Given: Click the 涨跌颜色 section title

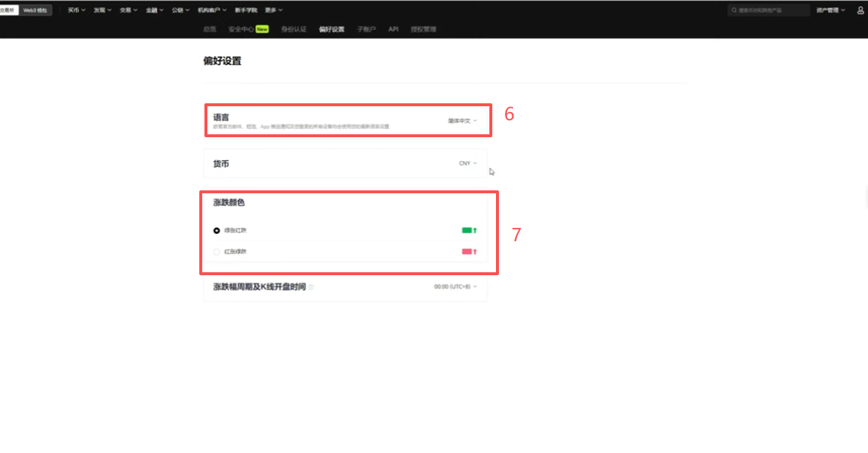Looking at the screenshot, I should click(x=229, y=202).
